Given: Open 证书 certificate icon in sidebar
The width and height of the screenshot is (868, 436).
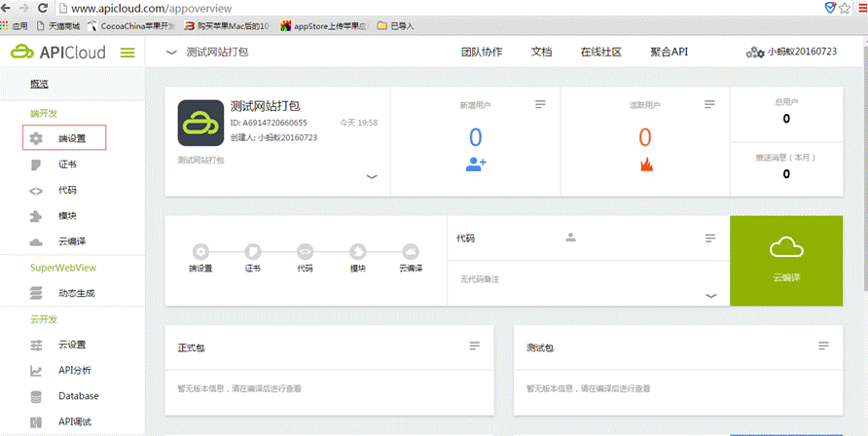Looking at the screenshot, I should pos(36,165).
